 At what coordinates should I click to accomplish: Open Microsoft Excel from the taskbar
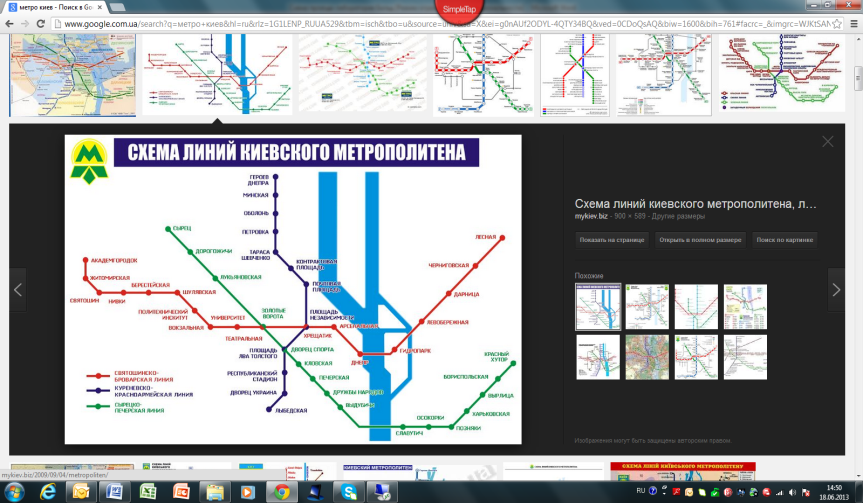(148, 491)
